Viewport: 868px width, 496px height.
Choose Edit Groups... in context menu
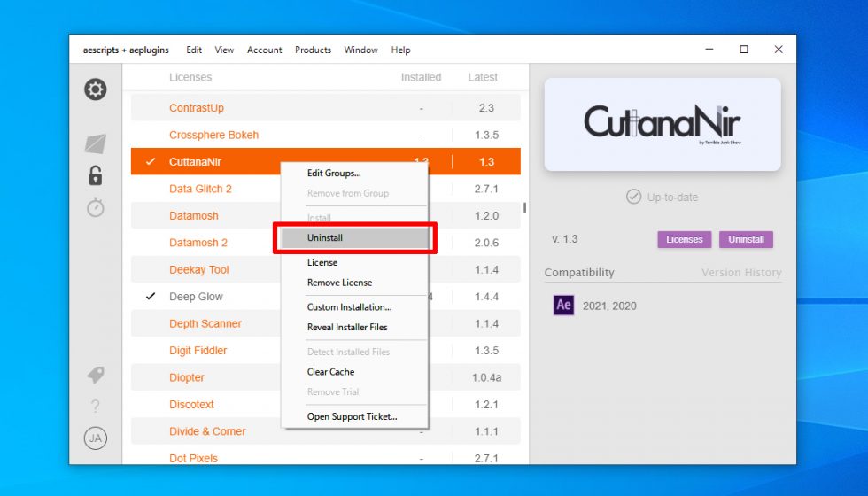[354, 174]
